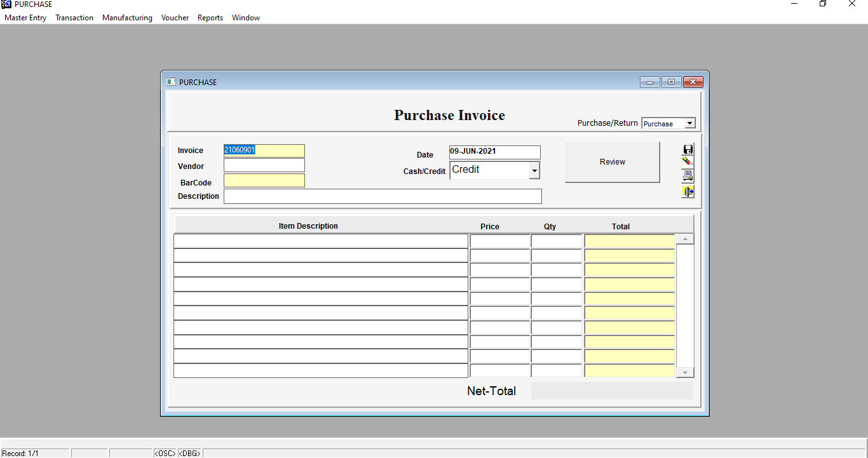Expand the Cash/Credit combo box
Image resolution: width=868 pixels, height=458 pixels.
[x=534, y=170]
